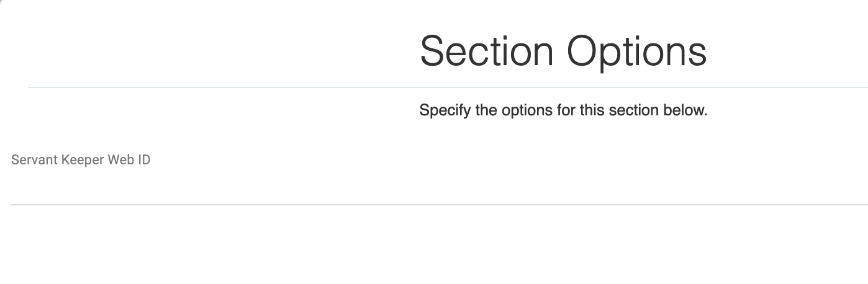Click the Section Options heading
This screenshot has width=868, height=284.
[x=563, y=51]
